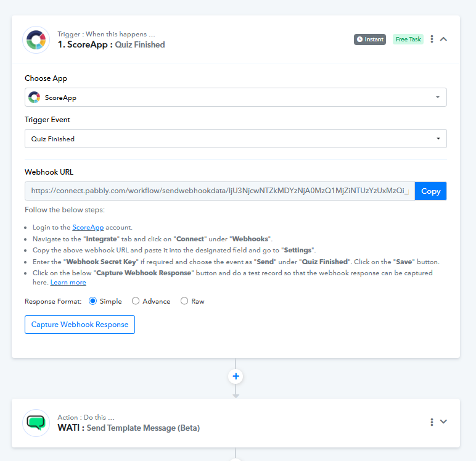
Task: Click inside the Webhook URL field
Action: tap(220, 191)
